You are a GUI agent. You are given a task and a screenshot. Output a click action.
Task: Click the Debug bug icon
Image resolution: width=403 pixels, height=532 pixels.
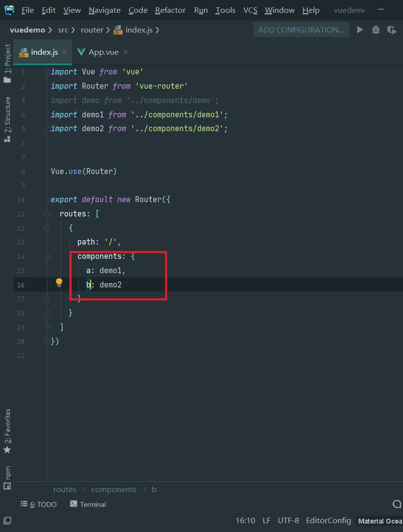376,30
